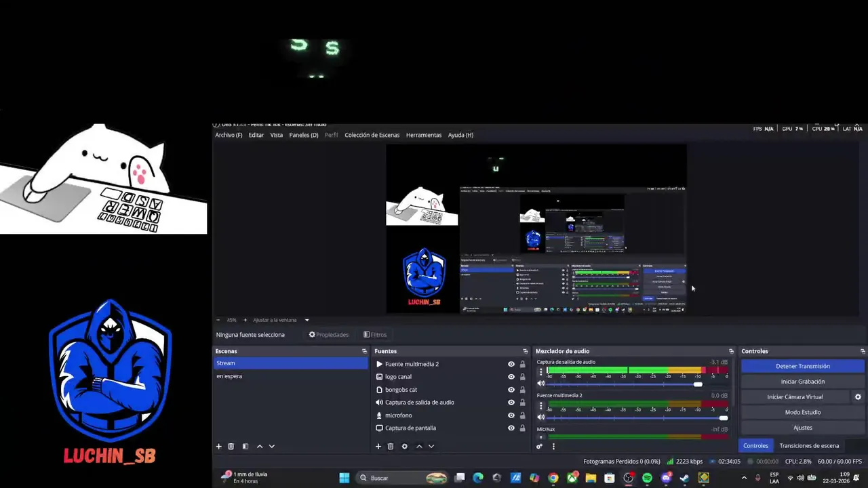Screen dimensions: 868x488
Task: Click Detener Transmisión button
Action: (x=803, y=366)
